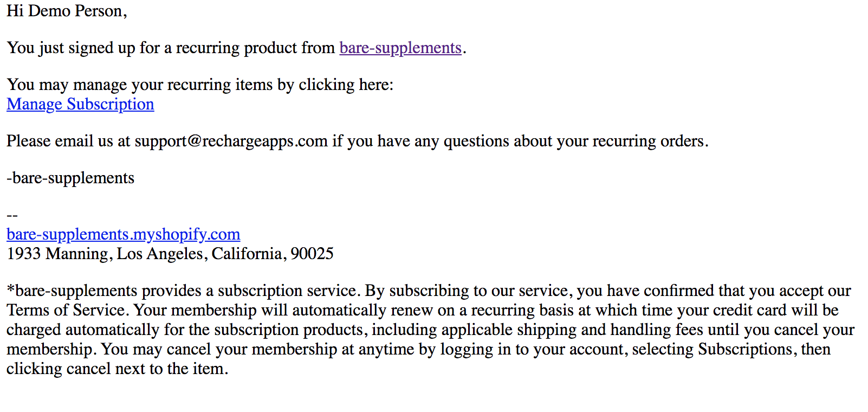The width and height of the screenshot is (868, 412).
Task: Click the Manage Subscription link
Action: [80, 105]
